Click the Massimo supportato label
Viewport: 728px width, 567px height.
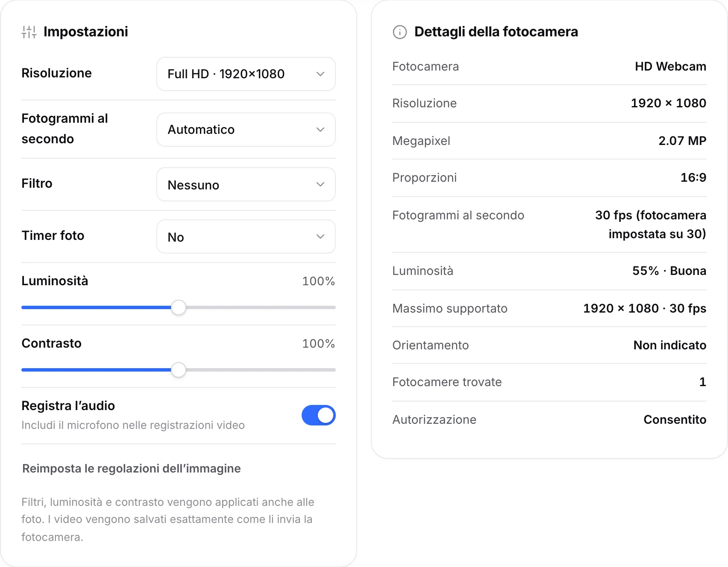pyautogui.click(x=450, y=308)
